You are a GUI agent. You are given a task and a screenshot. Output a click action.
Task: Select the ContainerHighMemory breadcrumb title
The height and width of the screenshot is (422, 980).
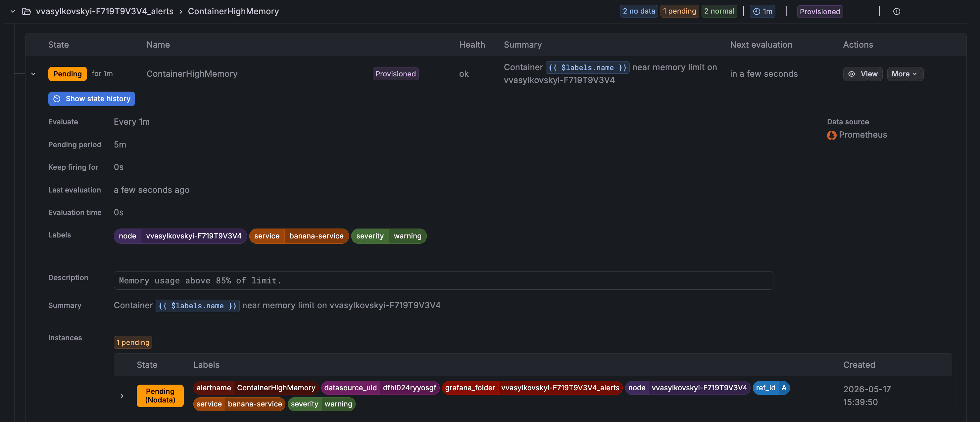tap(233, 11)
